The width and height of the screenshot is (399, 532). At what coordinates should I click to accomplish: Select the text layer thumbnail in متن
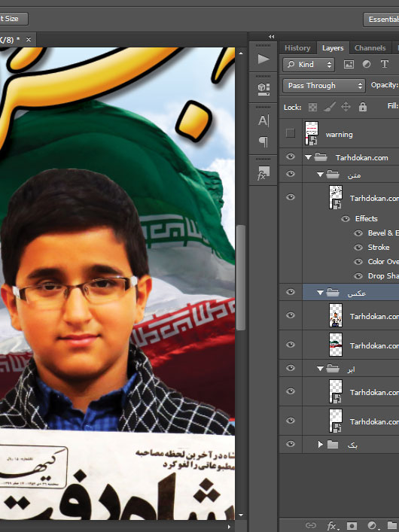pyautogui.click(x=336, y=197)
